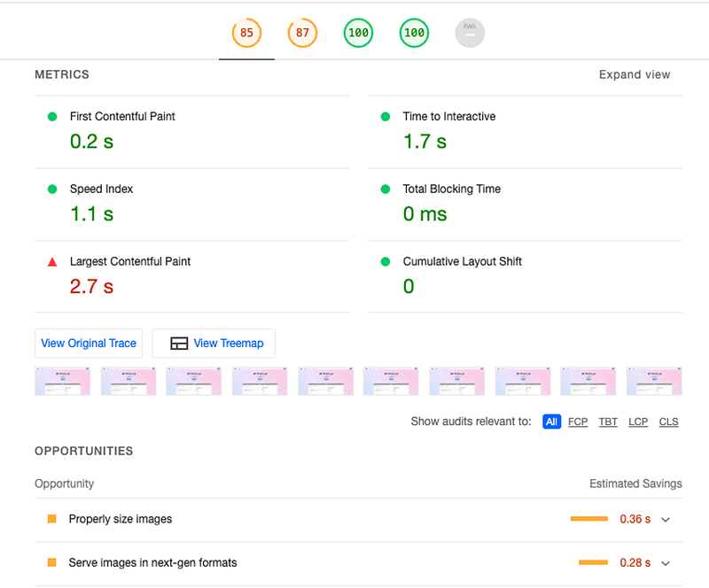This screenshot has width=709, height=588.
Task: Open the second 100 score gauge
Action: click(x=414, y=33)
